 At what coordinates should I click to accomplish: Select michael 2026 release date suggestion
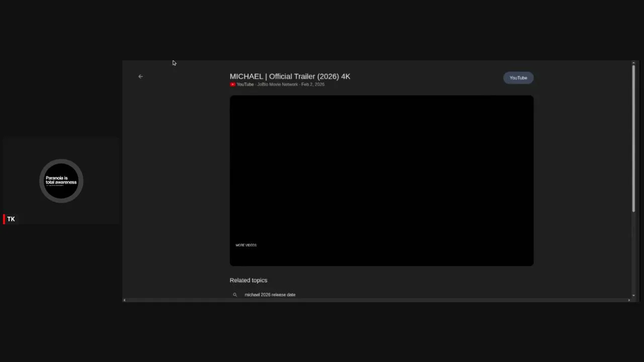click(270, 295)
